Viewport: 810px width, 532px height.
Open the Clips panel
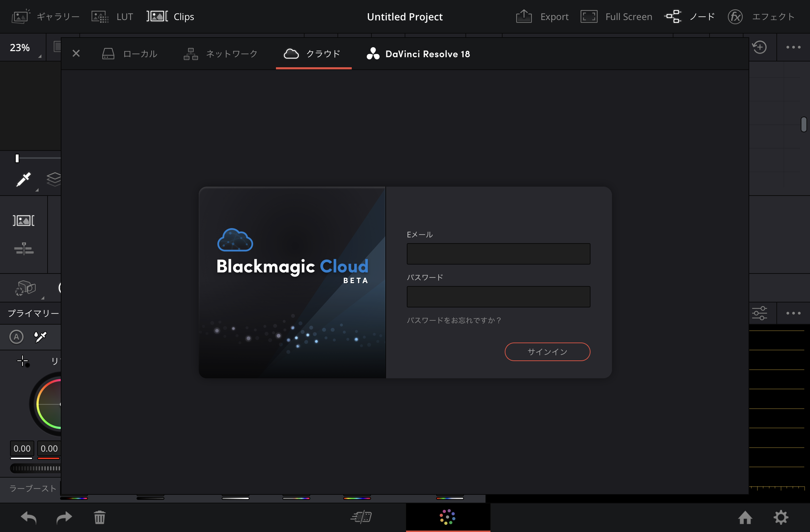(x=171, y=16)
